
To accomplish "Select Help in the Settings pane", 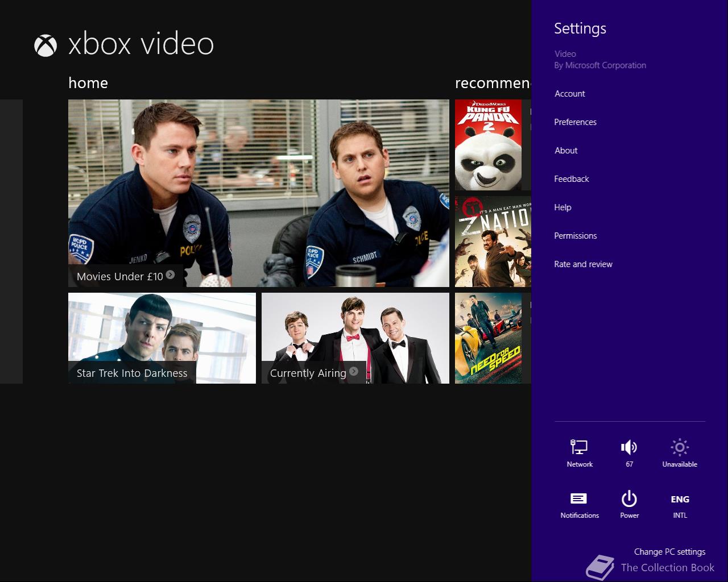I will pyautogui.click(x=563, y=207).
